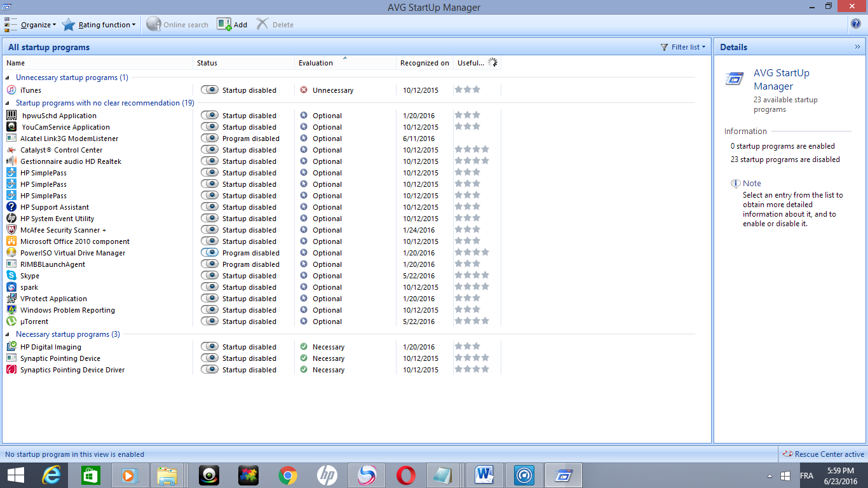This screenshot has height=488, width=868.
Task: Click the PowerISO Virtual Drive Manager icon
Action: (11, 253)
